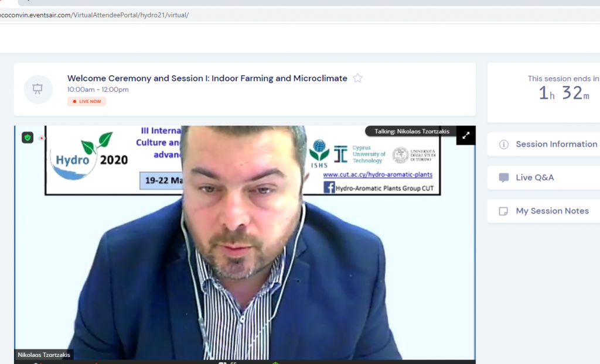The height and width of the screenshot is (364, 600).
Task: Click the Live Q&A chat bubble icon
Action: coord(503,178)
